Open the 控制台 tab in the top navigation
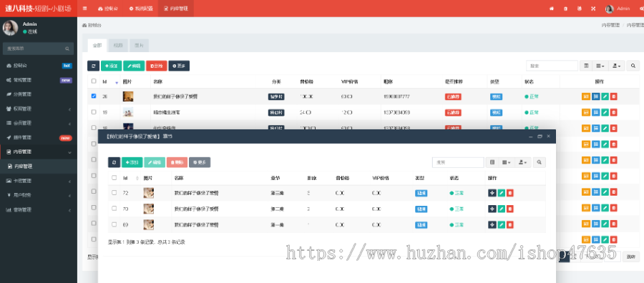The height and width of the screenshot is (283, 644). pyautogui.click(x=108, y=9)
